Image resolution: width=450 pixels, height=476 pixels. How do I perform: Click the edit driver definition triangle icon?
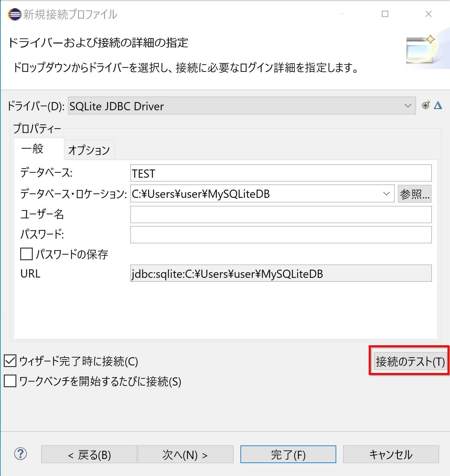coord(438,105)
